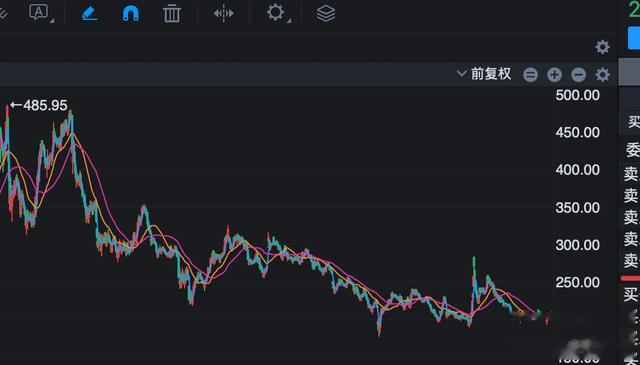Zoom out with the minus circle icon
640x365 pixels.
pos(578,75)
